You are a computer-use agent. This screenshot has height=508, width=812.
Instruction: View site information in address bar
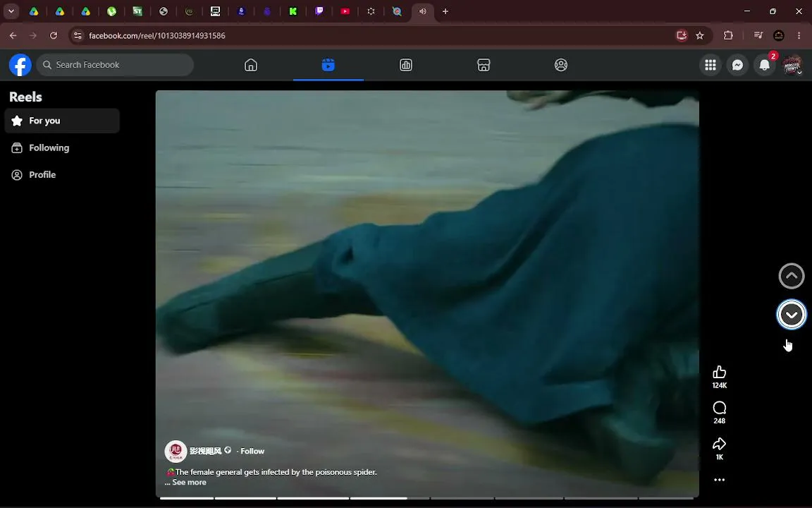click(78, 36)
